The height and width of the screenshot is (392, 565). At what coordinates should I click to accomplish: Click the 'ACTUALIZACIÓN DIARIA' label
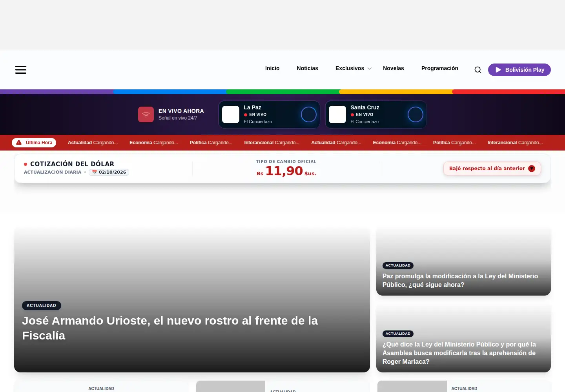click(x=53, y=172)
